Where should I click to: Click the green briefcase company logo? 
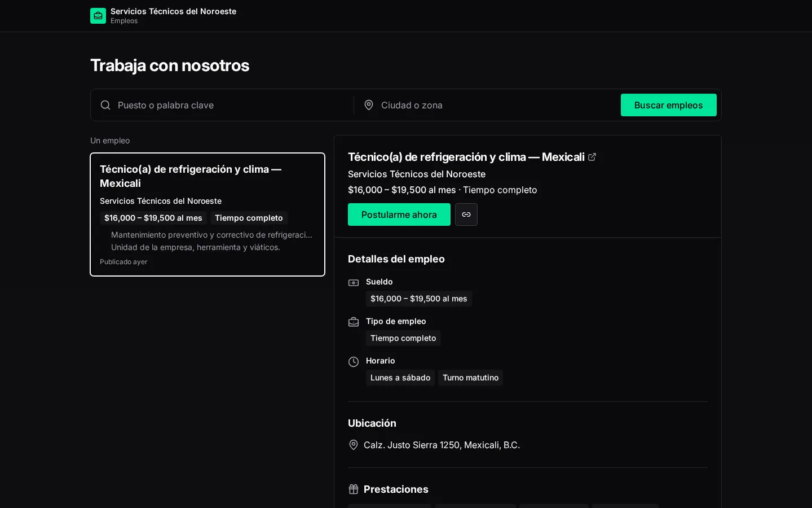98,16
